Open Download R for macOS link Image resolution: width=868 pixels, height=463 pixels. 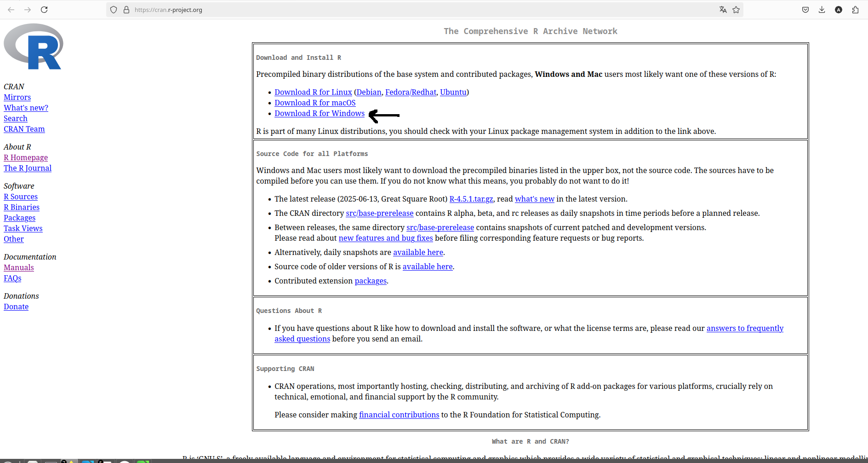(x=314, y=103)
